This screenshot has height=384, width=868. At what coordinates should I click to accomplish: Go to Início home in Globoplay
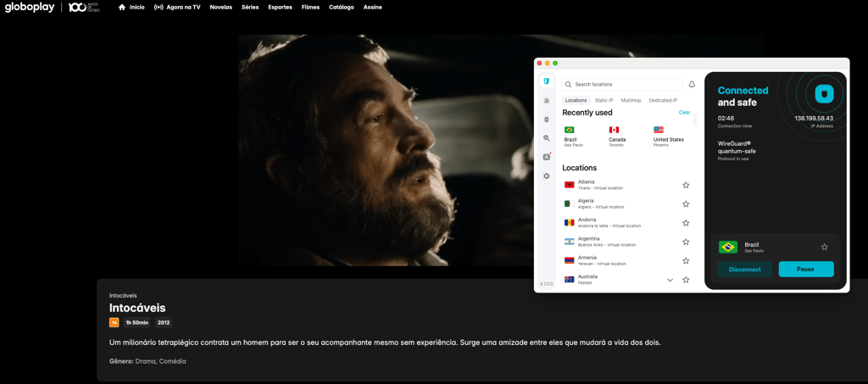pyautogui.click(x=131, y=8)
